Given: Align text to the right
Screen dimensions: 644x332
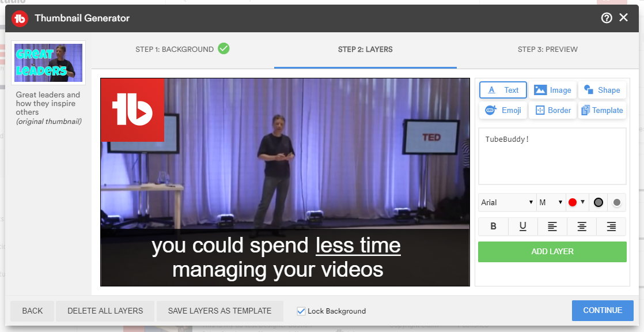Looking at the screenshot, I should [x=611, y=227].
